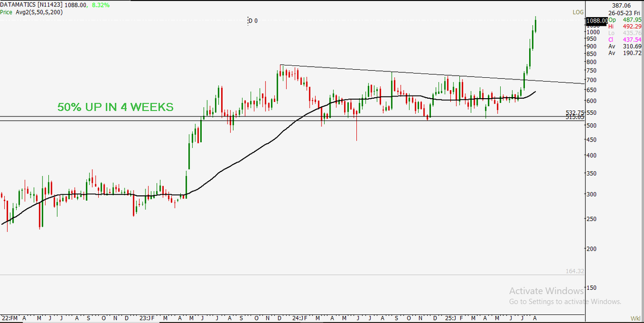Click the faint 164.32 price level label
This screenshot has height=323, width=644.
tap(574, 271)
